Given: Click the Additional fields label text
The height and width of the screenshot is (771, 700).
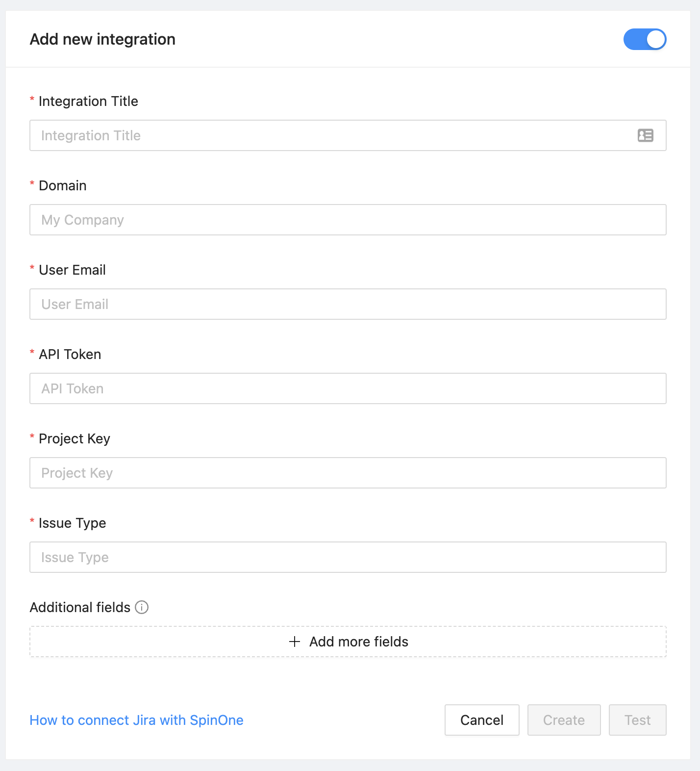Looking at the screenshot, I should (x=80, y=607).
